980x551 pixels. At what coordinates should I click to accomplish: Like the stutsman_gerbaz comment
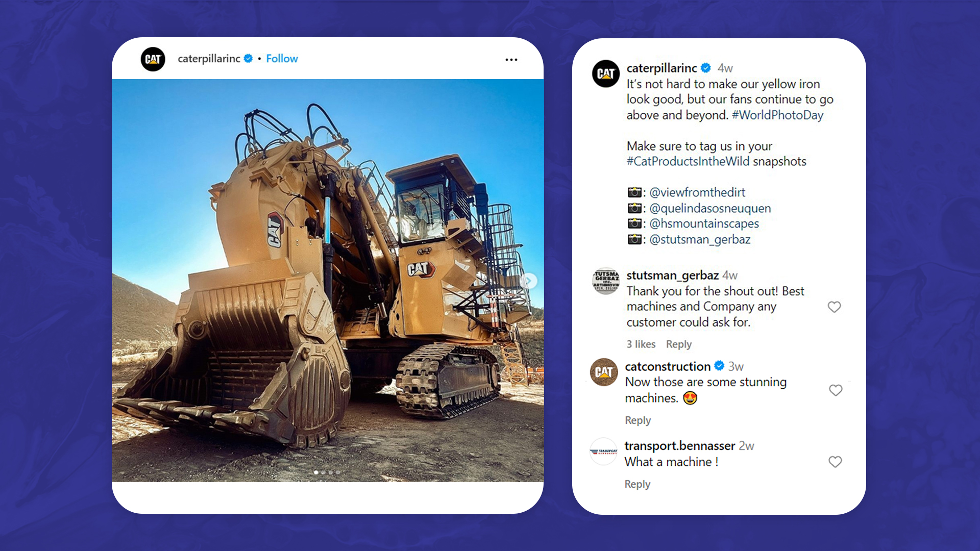[834, 307]
